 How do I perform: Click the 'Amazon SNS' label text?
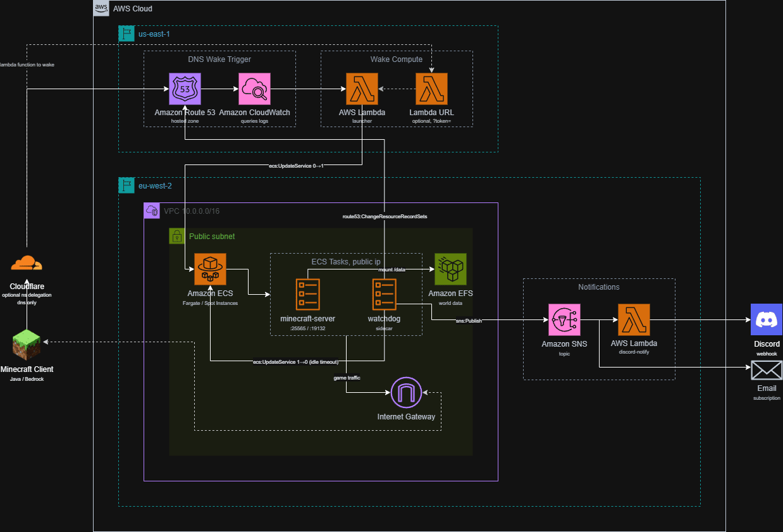pyautogui.click(x=564, y=344)
